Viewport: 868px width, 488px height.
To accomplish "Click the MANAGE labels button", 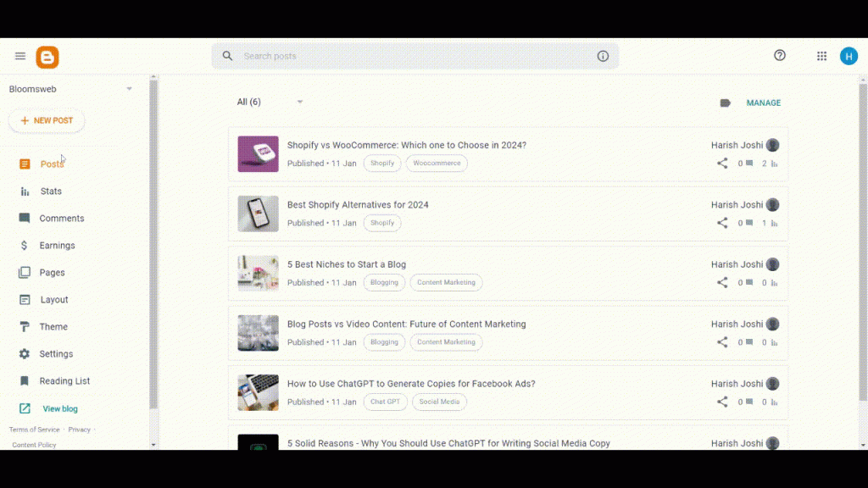I will (764, 103).
